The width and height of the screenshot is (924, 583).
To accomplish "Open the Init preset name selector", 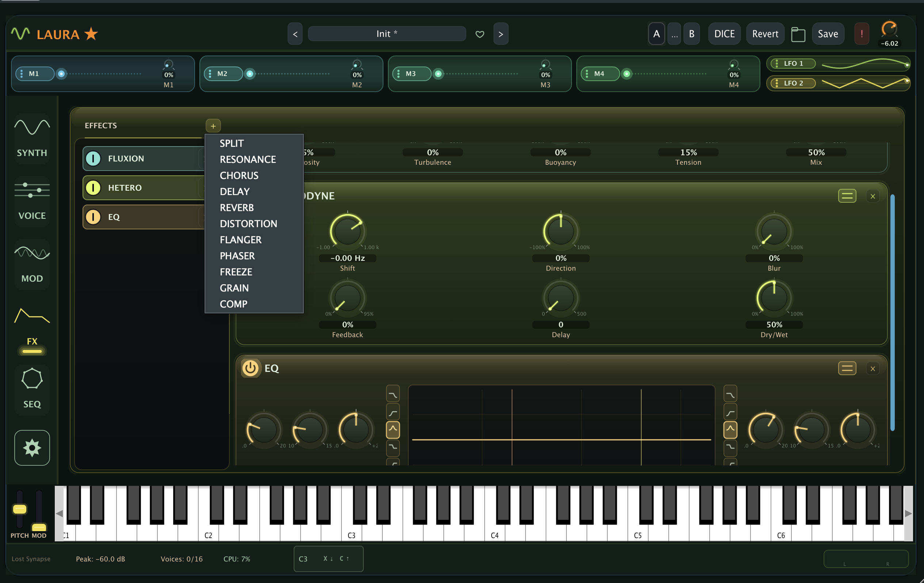I will tap(386, 34).
